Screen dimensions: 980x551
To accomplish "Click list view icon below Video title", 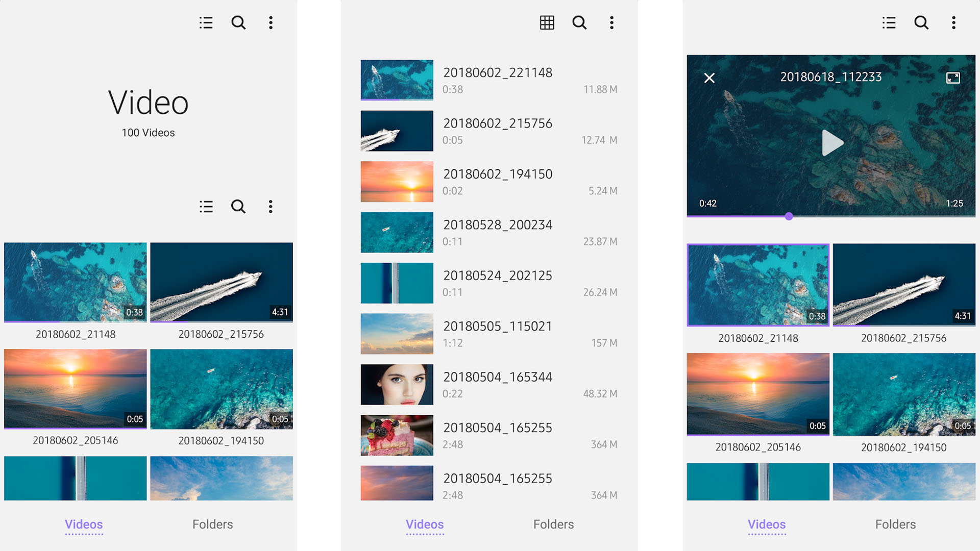I will point(206,207).
